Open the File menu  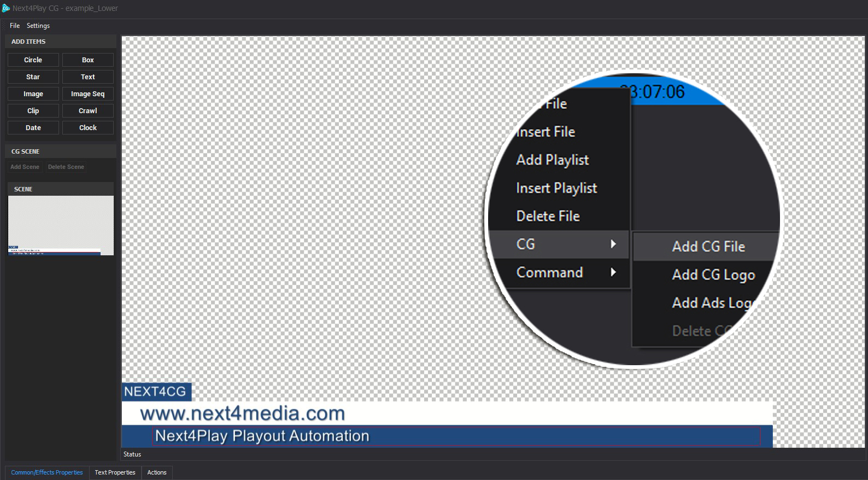15,26
